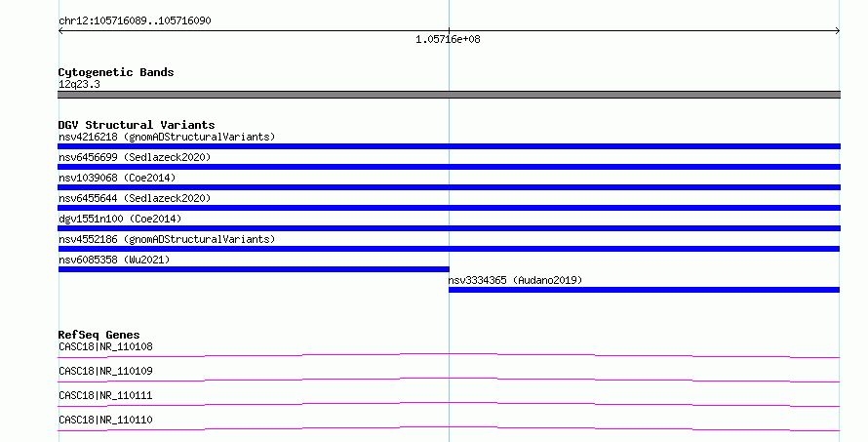Click the blue bar under nsv3334365
This screenshot has height=442, width=868.
(644, 290)
